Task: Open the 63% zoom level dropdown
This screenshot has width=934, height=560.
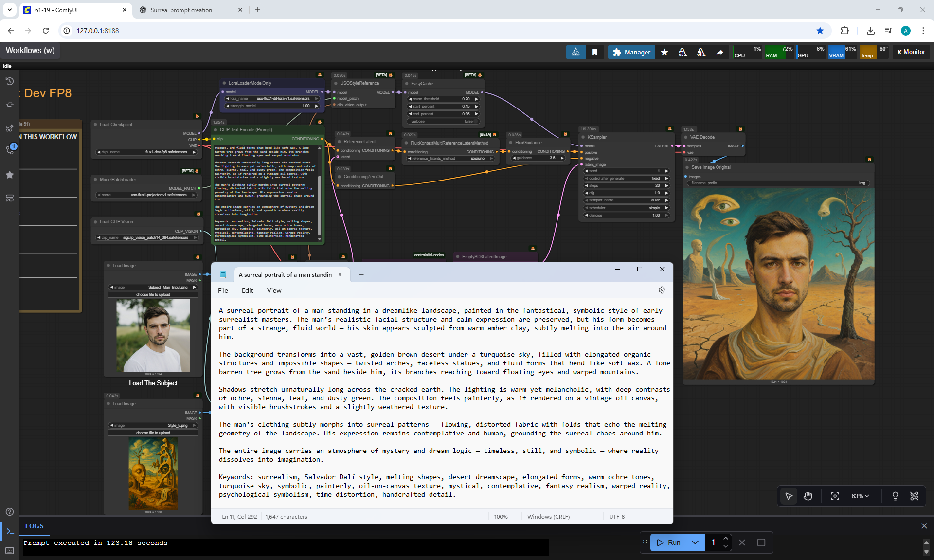Action: (860, 496)
